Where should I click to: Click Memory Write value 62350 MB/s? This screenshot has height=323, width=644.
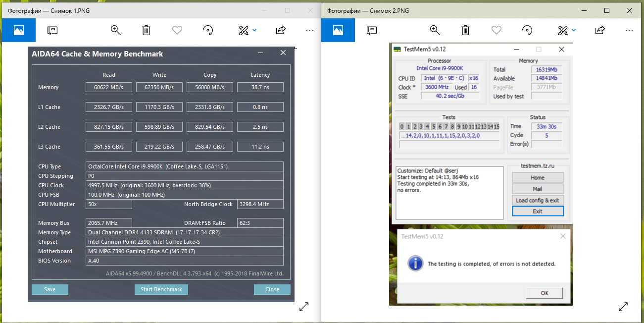click(159, 87)
